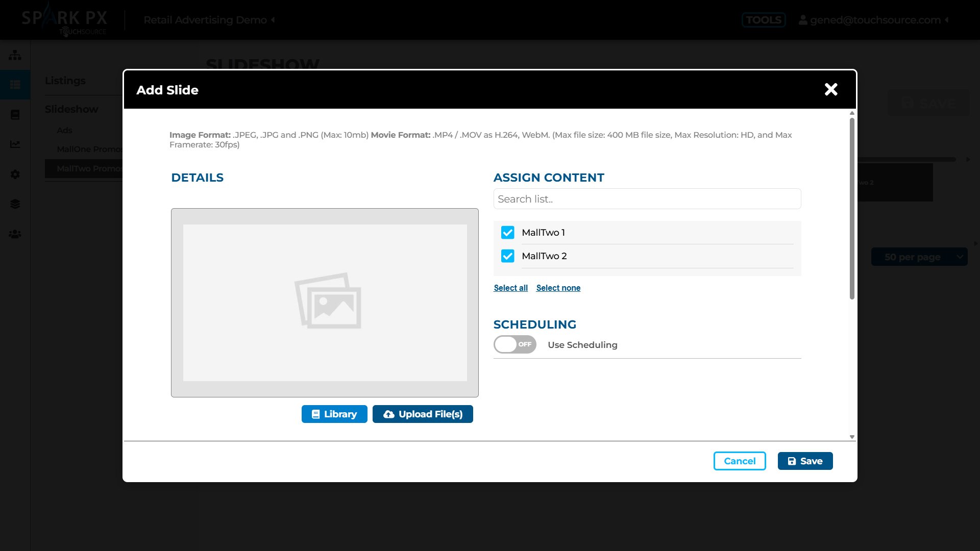980x551 pixels.
Task: Open the users group icon in sidebar
Action: pos(15,234)
